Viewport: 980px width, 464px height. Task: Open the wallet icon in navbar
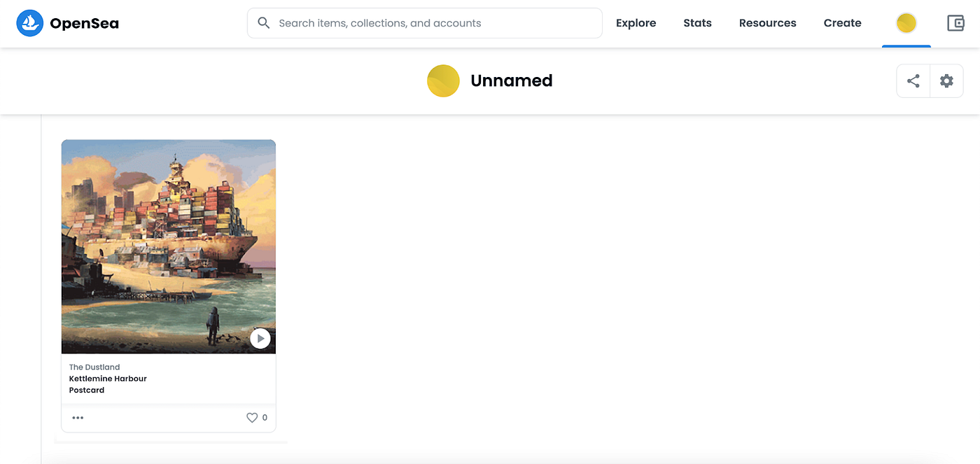(955, 23)
